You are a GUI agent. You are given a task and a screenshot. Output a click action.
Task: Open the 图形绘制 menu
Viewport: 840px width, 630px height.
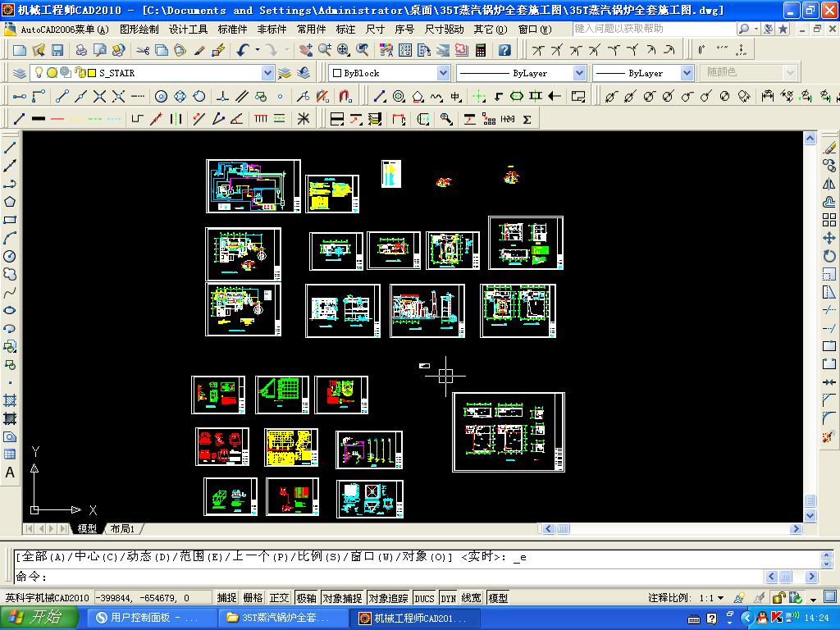click(139, 29)
